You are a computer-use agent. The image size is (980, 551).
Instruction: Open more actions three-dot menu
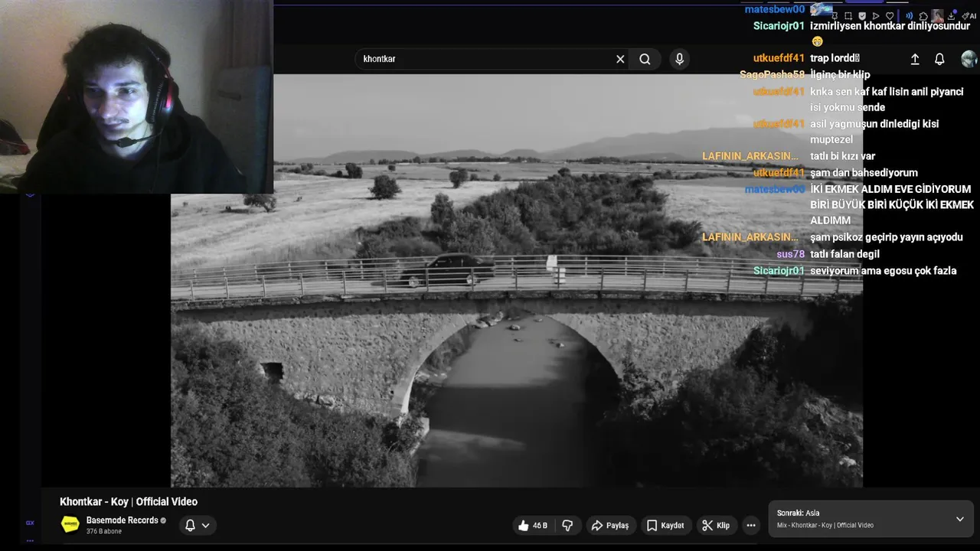751,526
